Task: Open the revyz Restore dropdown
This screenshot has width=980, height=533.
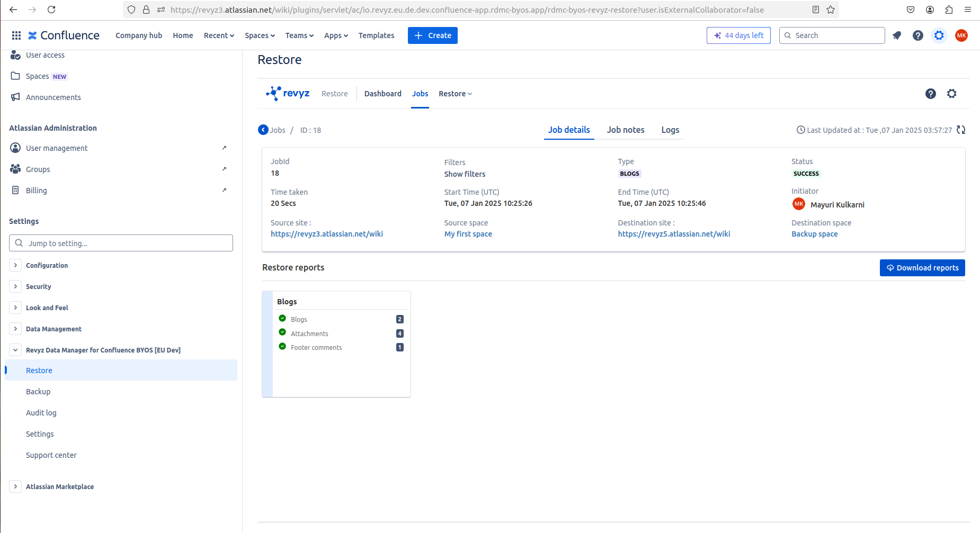Action: tap(455, 94)
